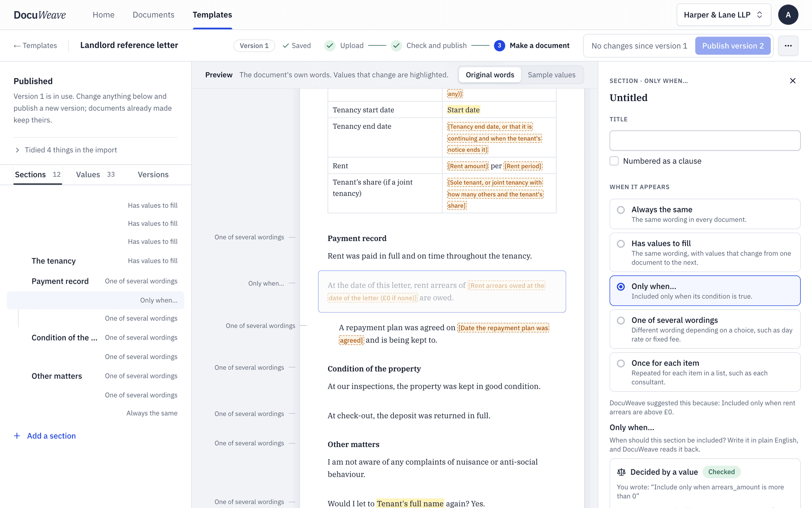The height and width of the screenshot is (508, 812).
Task: Select The tenancy section row
Action: coord(95,261)
